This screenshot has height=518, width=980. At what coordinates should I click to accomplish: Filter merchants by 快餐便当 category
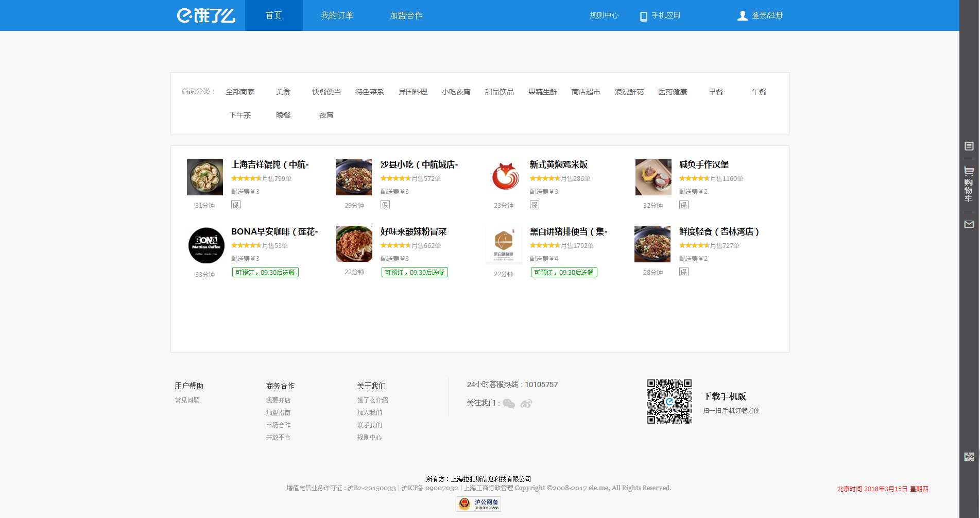(326, 92)
